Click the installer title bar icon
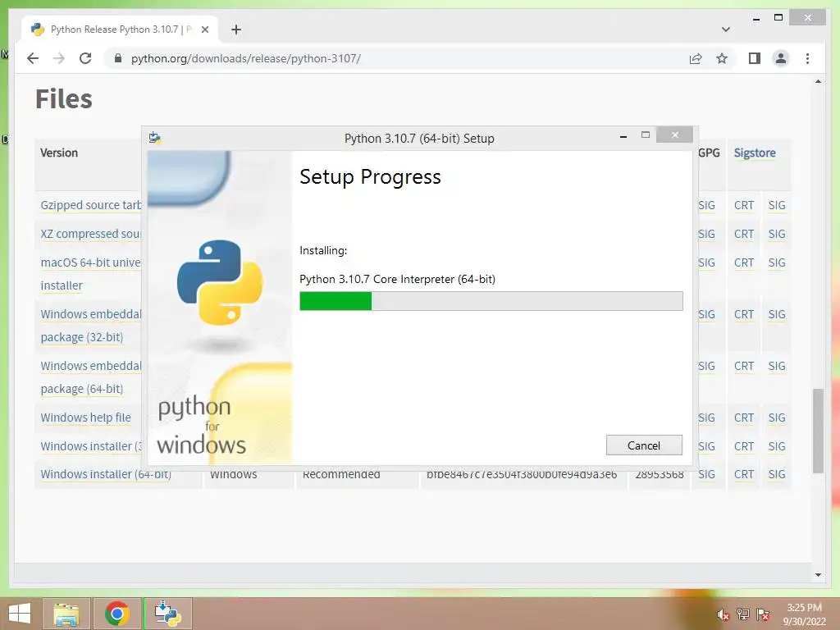 (x=155, y=138)
